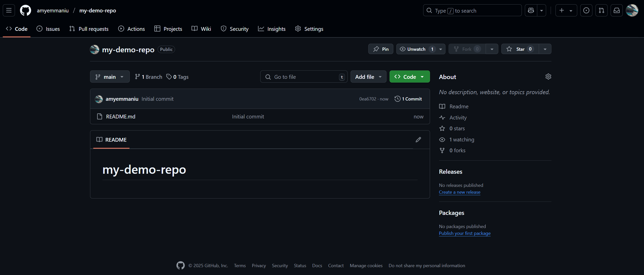Switch to the Pull requests tab
The image size is (644, 275).
(x=89, y=29)
